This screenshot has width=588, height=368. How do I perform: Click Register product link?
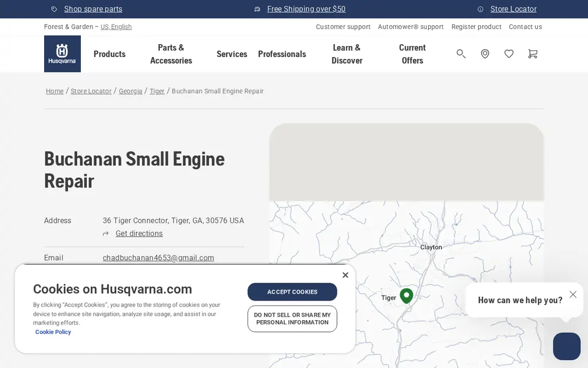tap(477, 26)
